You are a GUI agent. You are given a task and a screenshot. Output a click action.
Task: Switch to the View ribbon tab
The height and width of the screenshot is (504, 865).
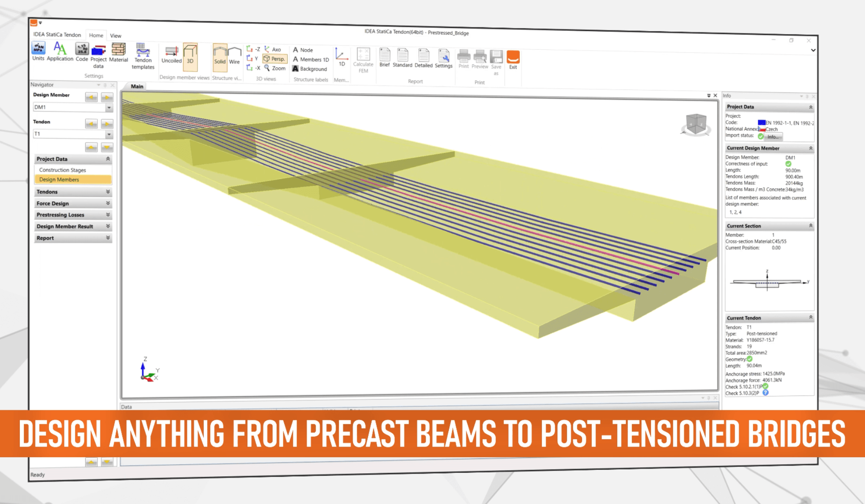pyautogui.click(x=115, y=35)
